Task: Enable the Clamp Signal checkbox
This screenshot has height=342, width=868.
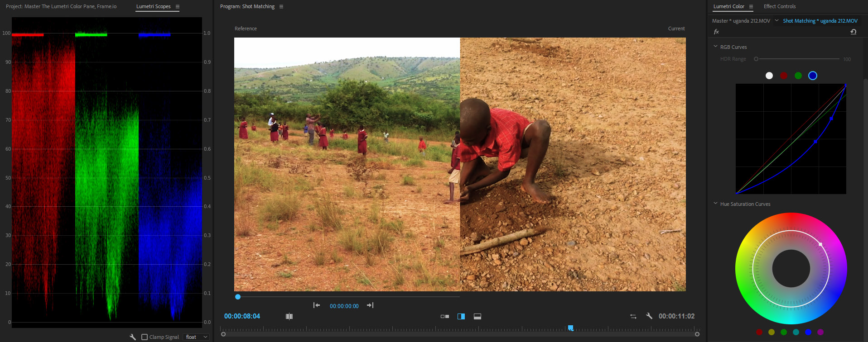Action: [145, 337]
